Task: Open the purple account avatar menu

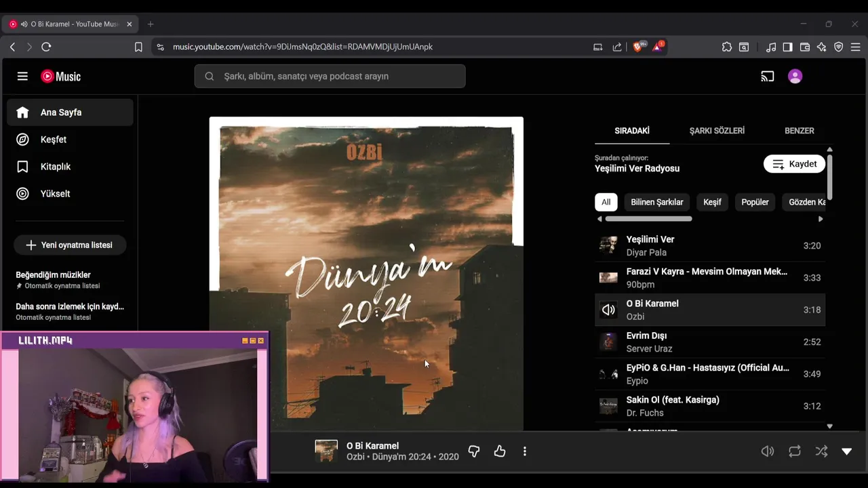Action: pyautogui.click(x=795, y=77)
